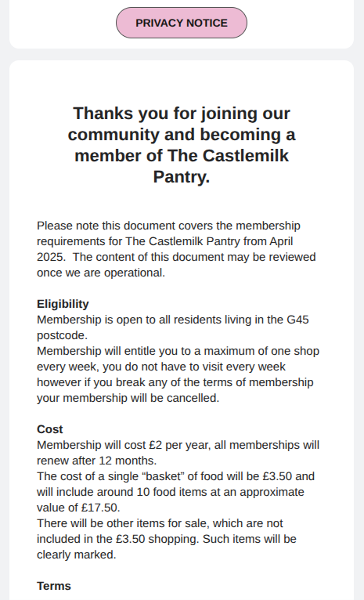Viewport: 364px width, 600px height.
Task: Click the "maximum of one shop" sentence
Action: (261, 351)
